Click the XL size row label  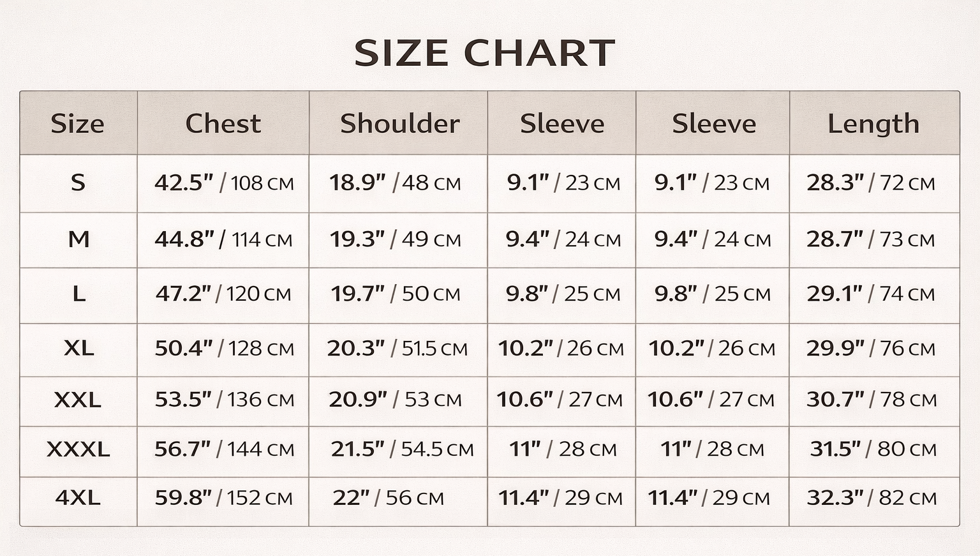[x=78, y=349]
